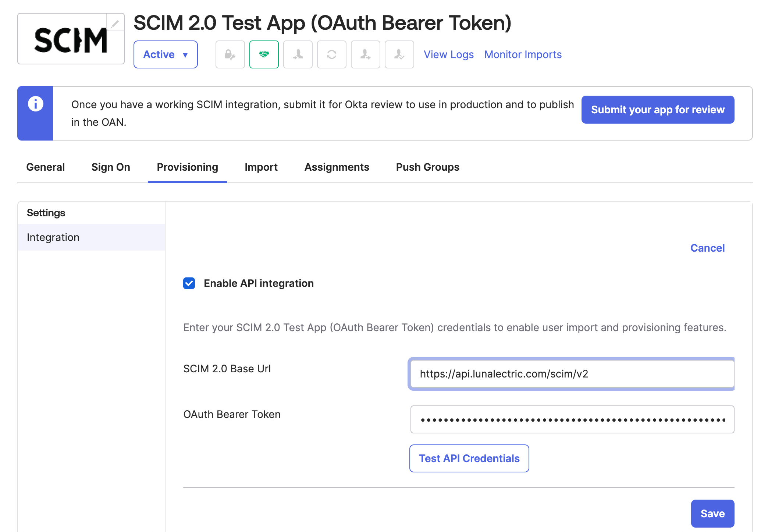768x532 pixels.
Task: Click the edit pencil on the SCIM logo
Action: pyautogui.click(x=116, y=23)
